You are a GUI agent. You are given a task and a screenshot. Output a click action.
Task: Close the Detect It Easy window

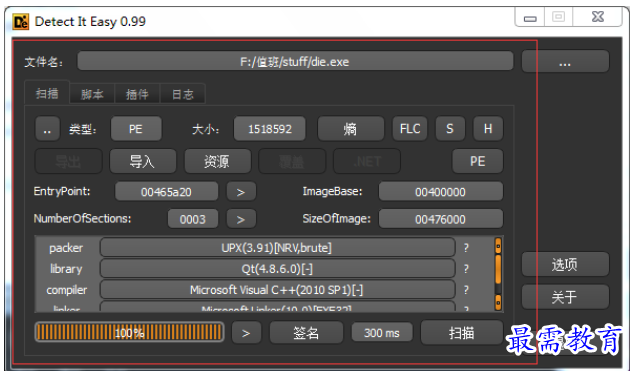598,17
